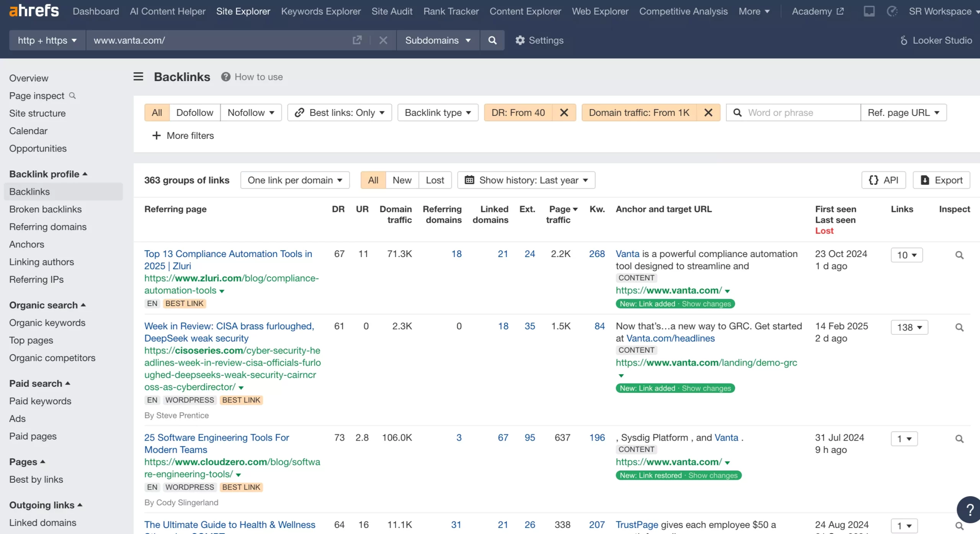
Task: Open Broken backlinks in sidebar
Action: pos(46,209)
